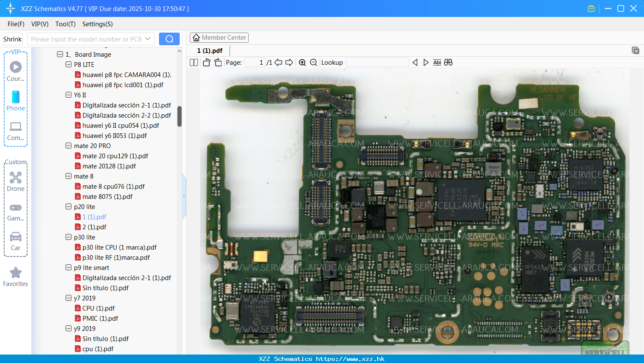
Task: Click XZZ app logo in title bar
Action: (x=11, y=8)
